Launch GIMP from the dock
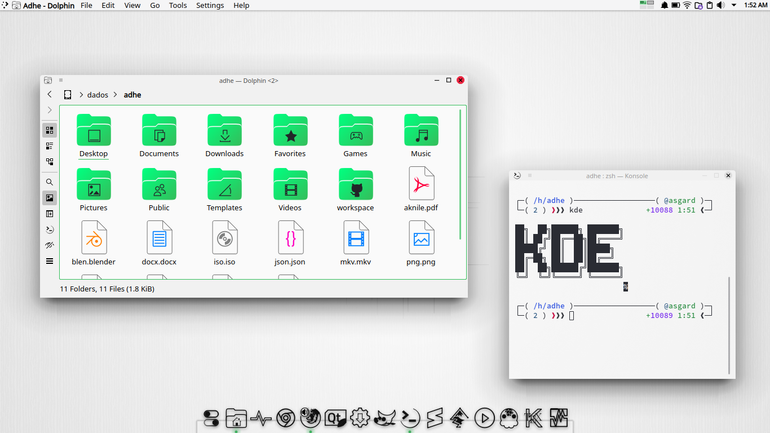 [385, 418]
